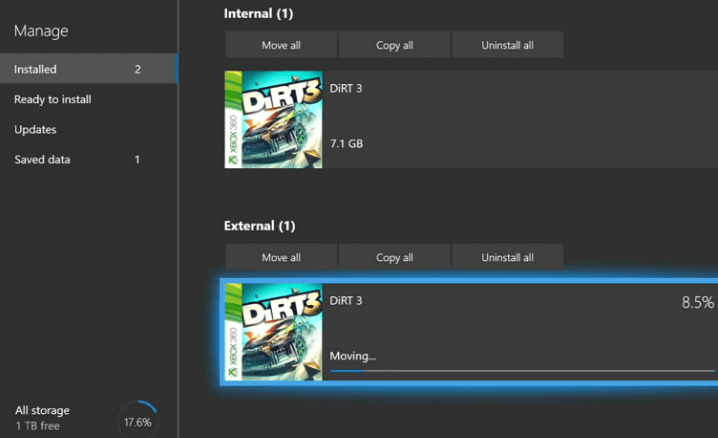Click the All storage label
Image resolution: width=718 pixels, height=438 pixels.
pos(42,410)
